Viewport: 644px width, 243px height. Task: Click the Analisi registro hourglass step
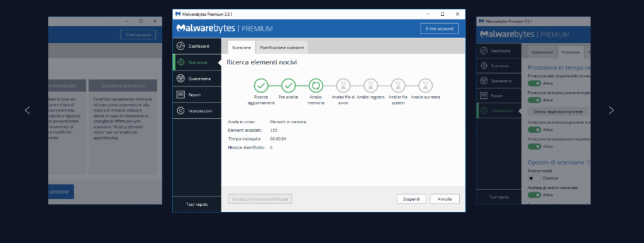pos(370,86)
